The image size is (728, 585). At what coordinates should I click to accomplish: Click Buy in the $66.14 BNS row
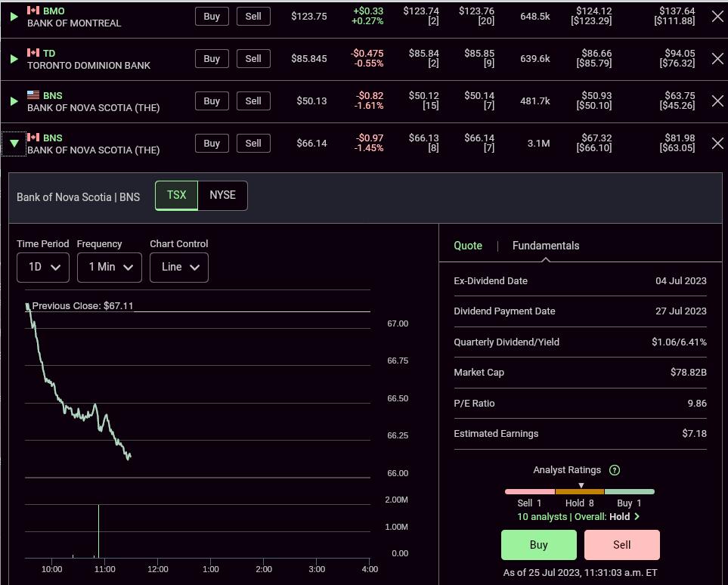212,143
